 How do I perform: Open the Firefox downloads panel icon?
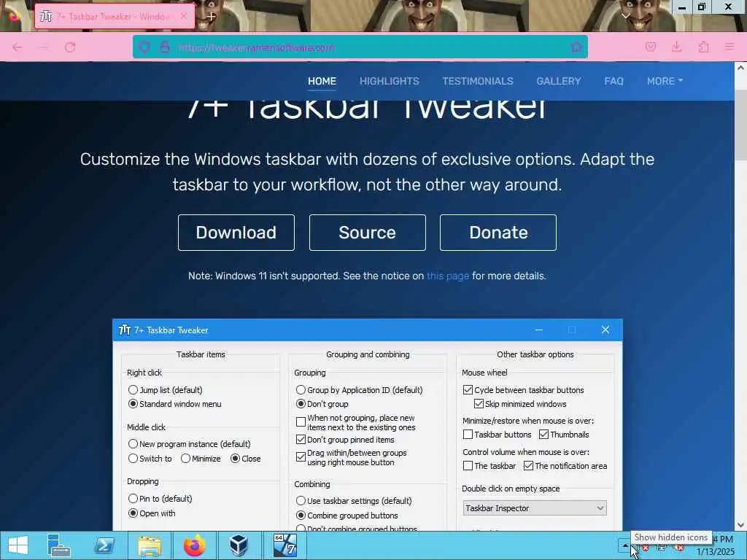[676, 47]
